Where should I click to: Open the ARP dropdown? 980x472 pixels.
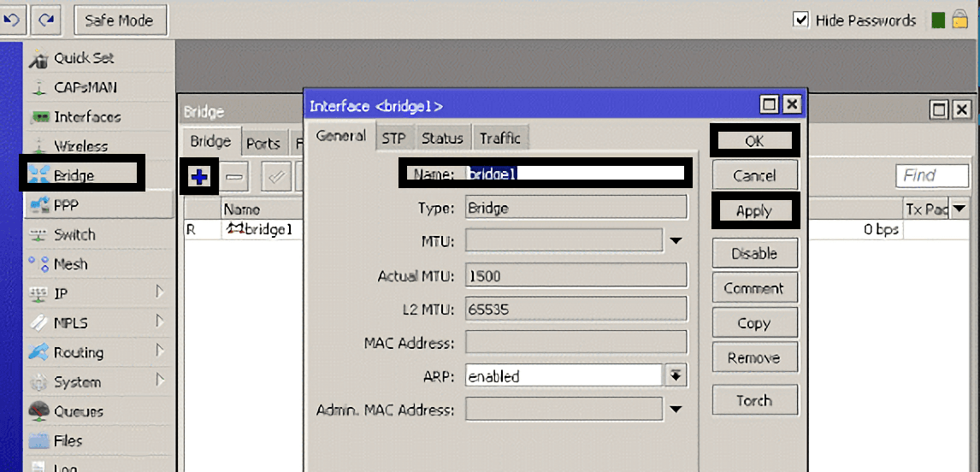[x=676, y=375]
